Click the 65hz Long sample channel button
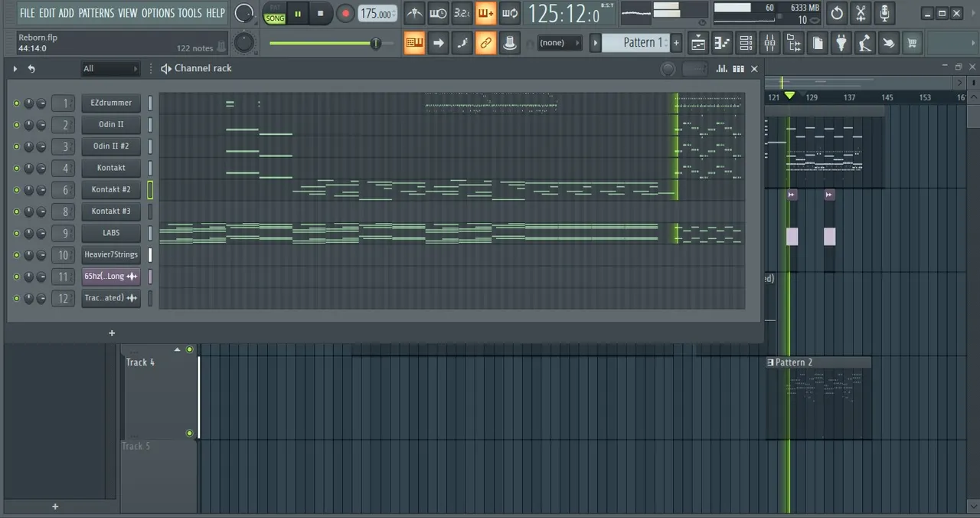980x518 pixels. click(111, 277)
